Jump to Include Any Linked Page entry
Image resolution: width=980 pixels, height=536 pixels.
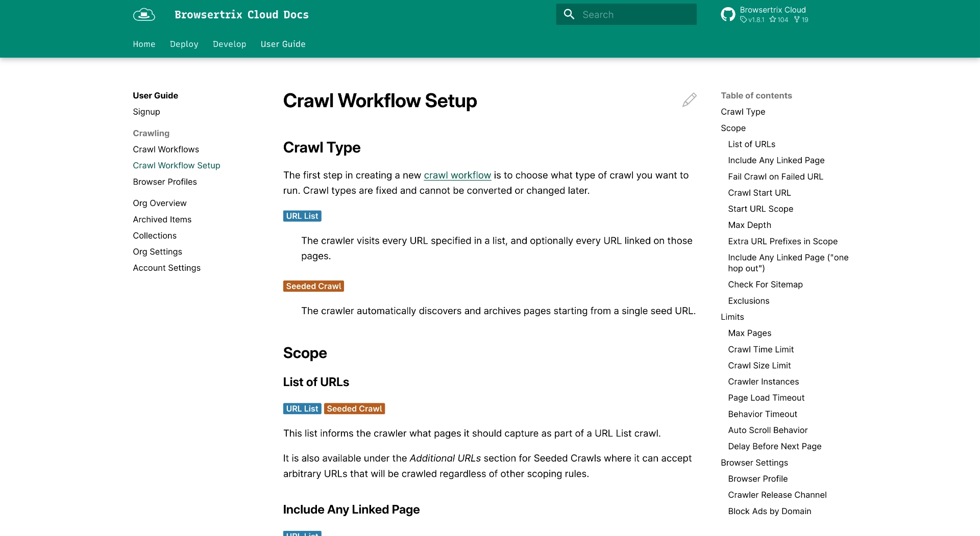(776, 160)
